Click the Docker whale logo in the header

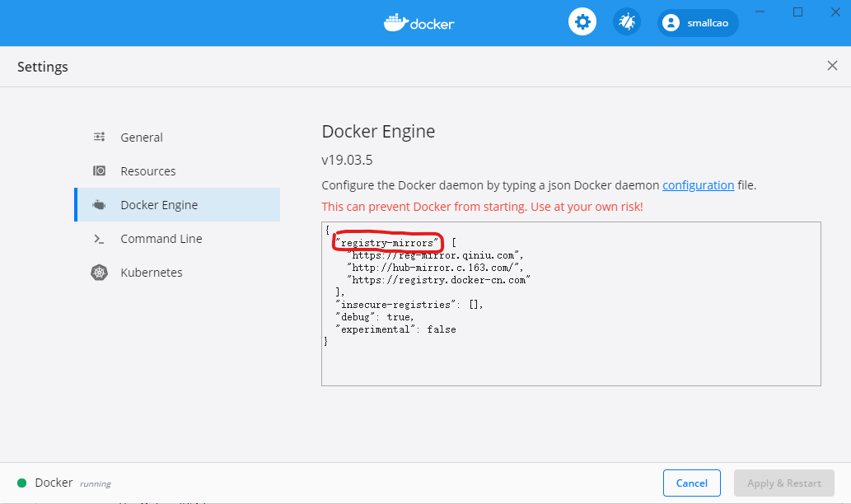coord(418,22)
